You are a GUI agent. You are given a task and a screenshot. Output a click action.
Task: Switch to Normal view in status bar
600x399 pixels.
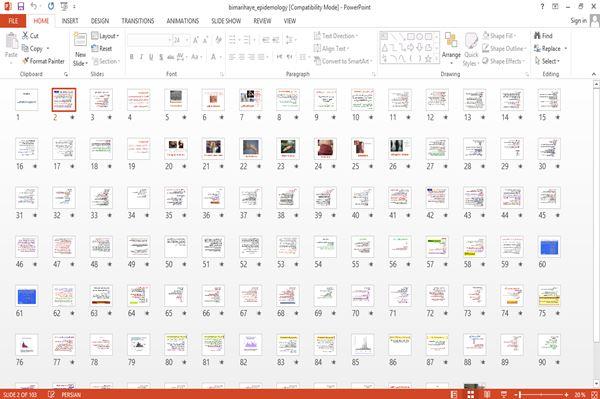pos(454,394)
